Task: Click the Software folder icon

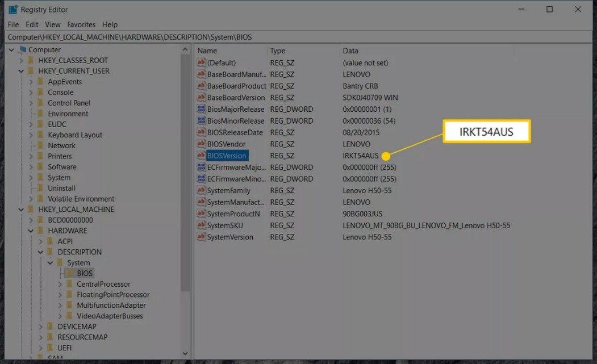Action: point(41,167)
